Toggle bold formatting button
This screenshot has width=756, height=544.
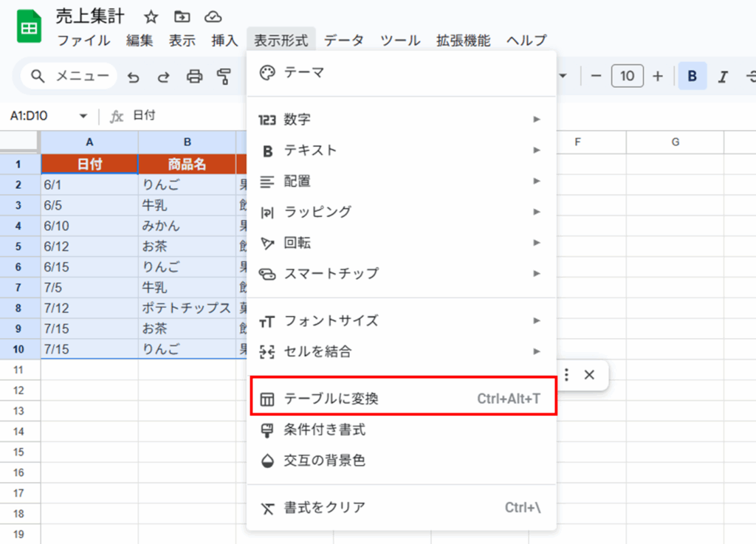click(x=692, y=76)
